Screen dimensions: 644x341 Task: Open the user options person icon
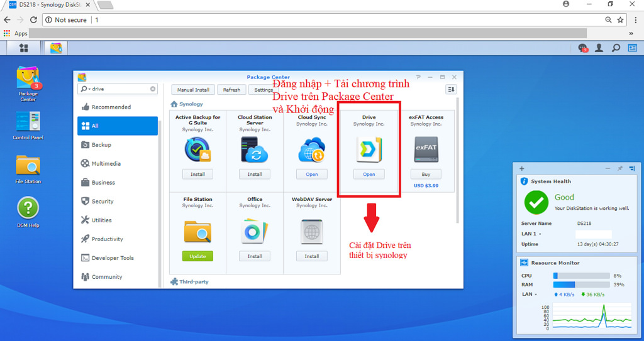tap(599, 48)
